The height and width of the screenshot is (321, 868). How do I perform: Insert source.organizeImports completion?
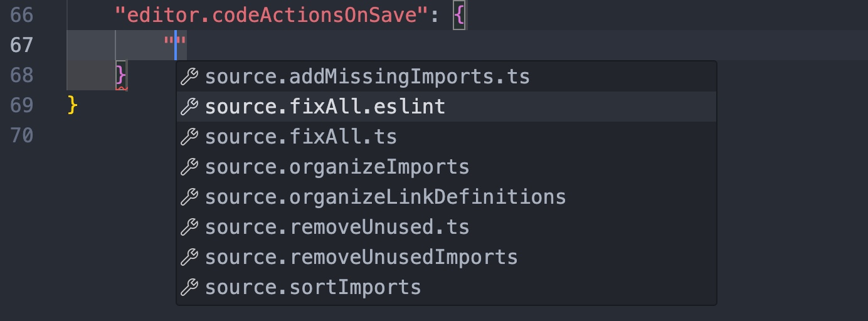337,167
